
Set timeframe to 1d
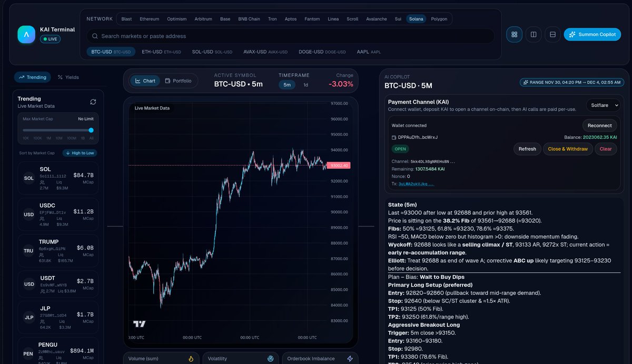306,85
